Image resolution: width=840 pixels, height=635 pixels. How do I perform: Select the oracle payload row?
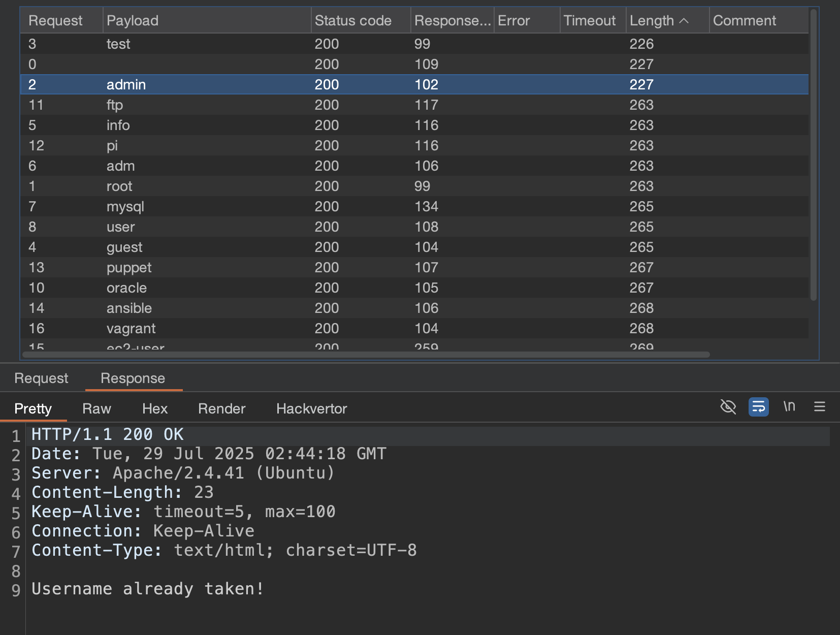pos(414,288)
